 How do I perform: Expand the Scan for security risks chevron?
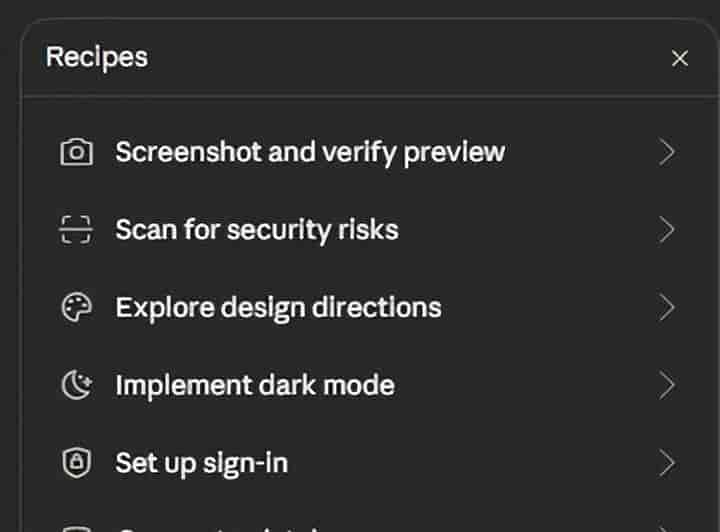(x=667, y=230)
